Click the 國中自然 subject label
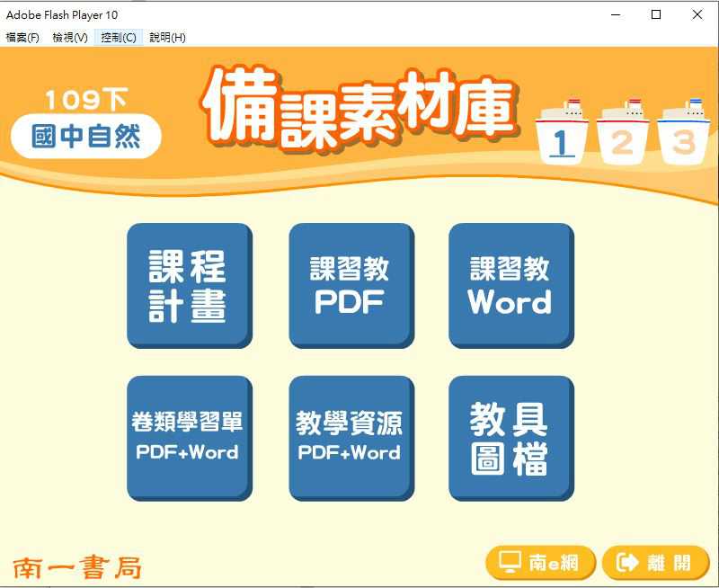Image resolution: width=719 pixels, height=588 pixels. pyautogui.click(x=85, y=137)
